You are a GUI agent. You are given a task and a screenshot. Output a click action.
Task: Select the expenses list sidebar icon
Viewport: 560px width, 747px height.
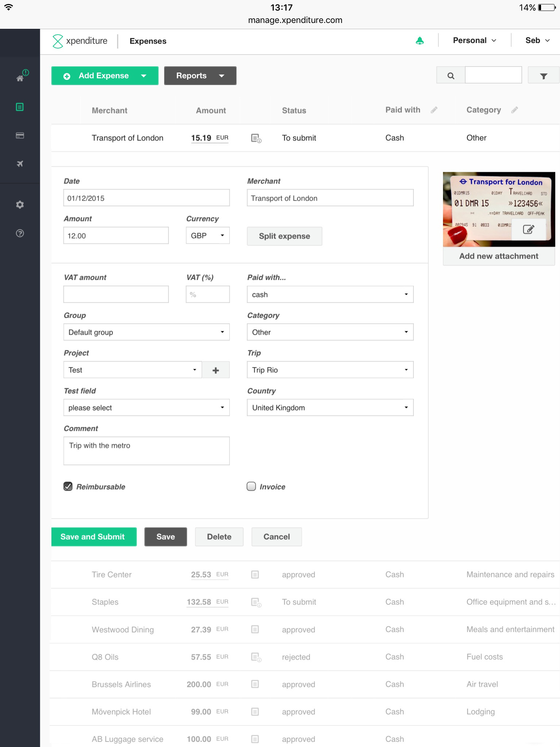[20, 107]
